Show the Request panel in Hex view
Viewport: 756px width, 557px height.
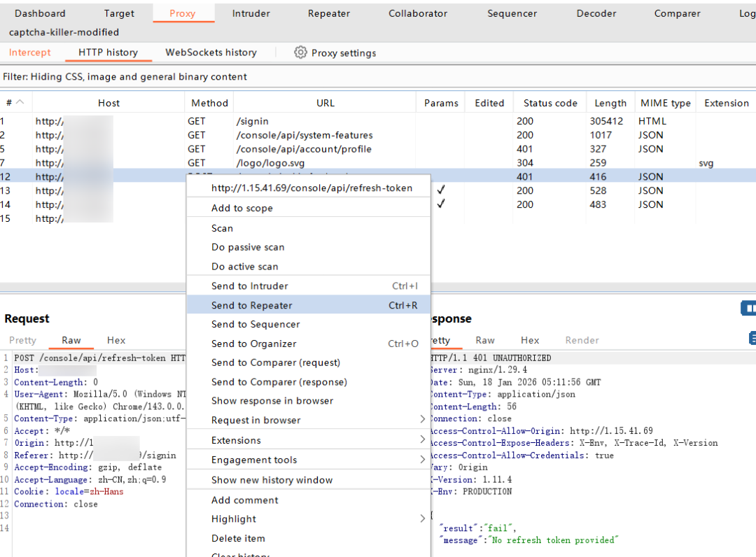[116, 340]
